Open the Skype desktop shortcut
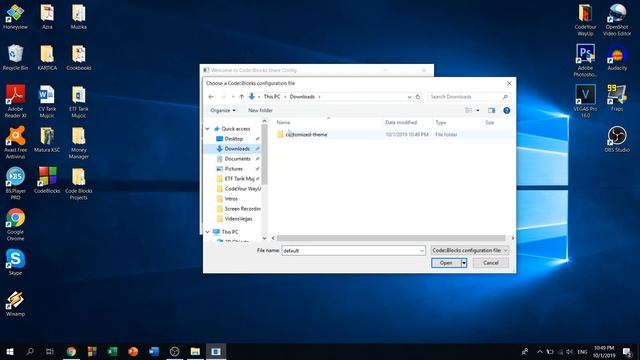The width and height of the screenshot is (640, 360). click(x=15, y=262)
